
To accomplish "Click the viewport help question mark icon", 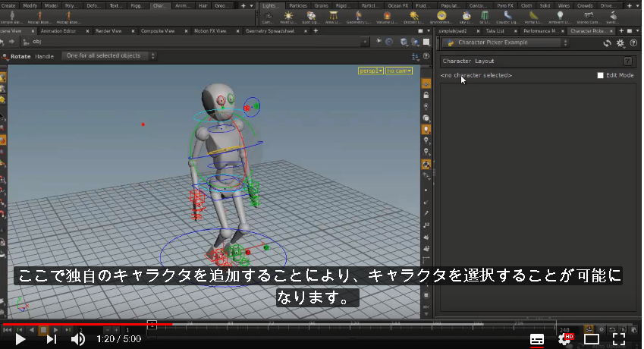I will (426, 56).
